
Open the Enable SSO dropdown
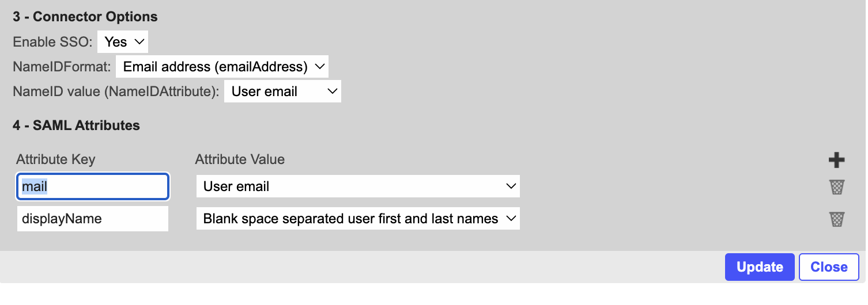[123, 42]
